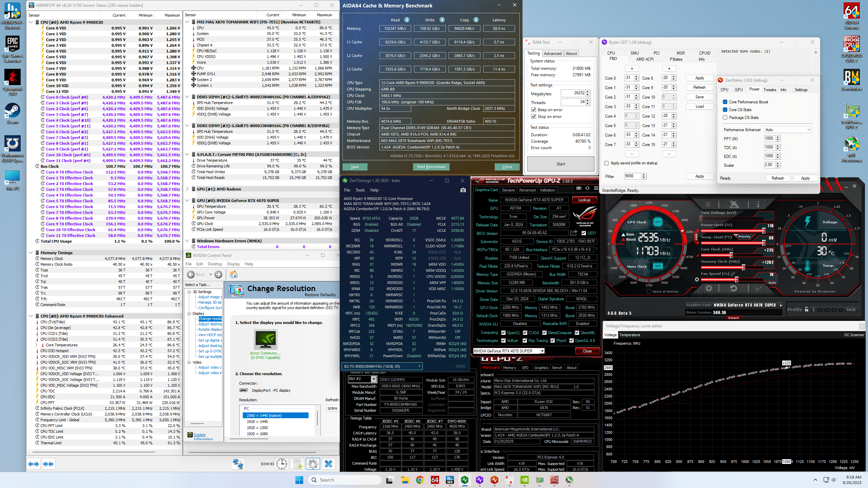The height and width of the screenshot is (488, 868).
Task: Open Afterburner fan settings gear
Action: coord(697,280)
